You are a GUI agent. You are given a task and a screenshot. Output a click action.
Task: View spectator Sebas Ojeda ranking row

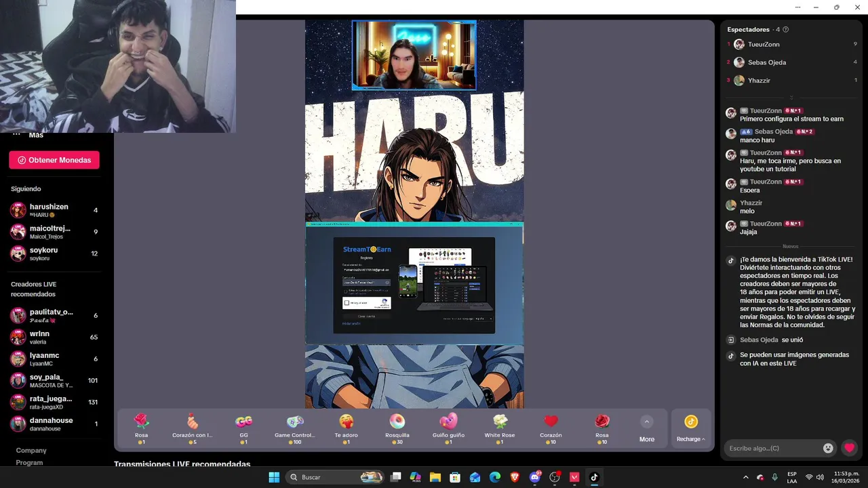792,62
